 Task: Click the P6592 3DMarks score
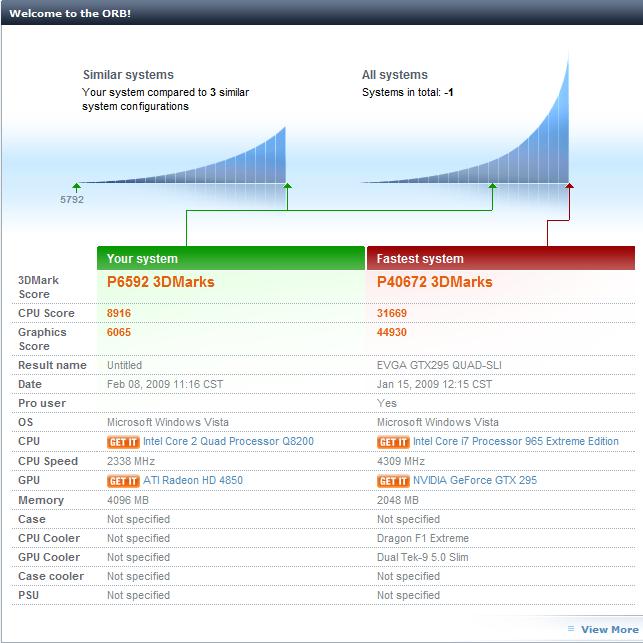tap(161, 282)
